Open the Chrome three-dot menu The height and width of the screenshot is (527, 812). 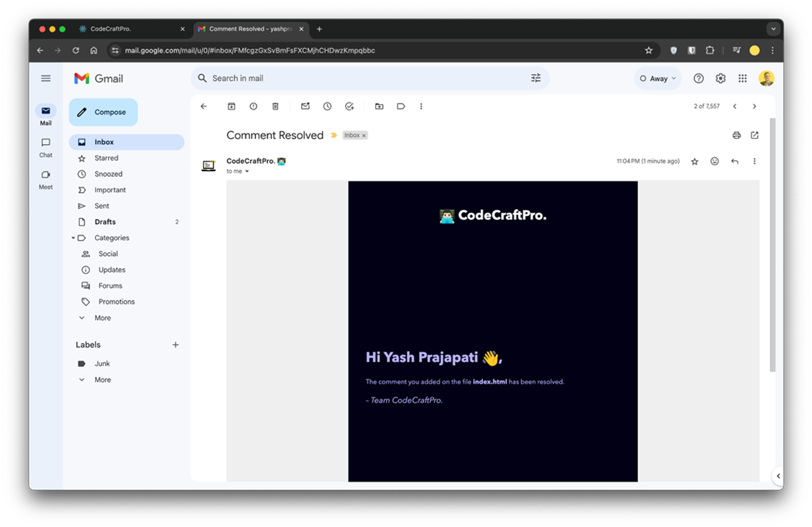pyautogui.click(x=773, y=51)
